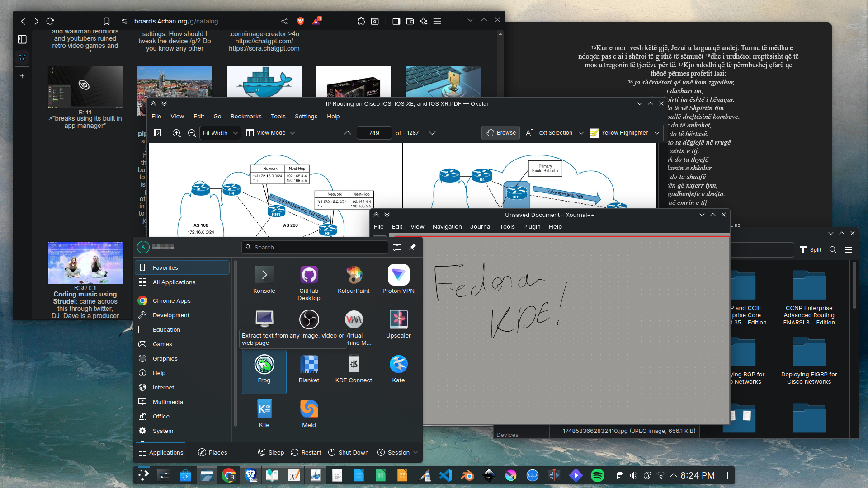Bookmark the current browser page
The height and width of the screenshot is (488, 868).
[x=107, y=21]
